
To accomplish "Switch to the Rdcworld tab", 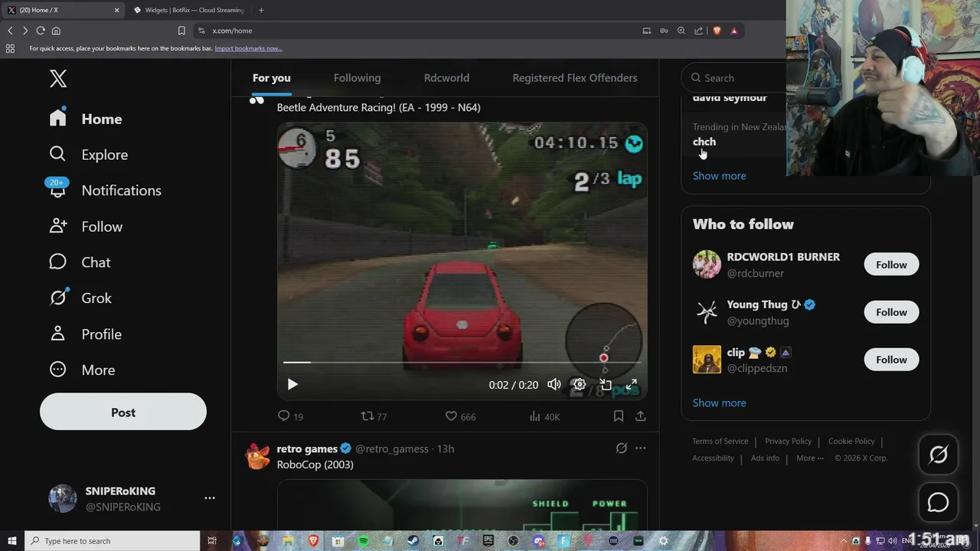I will 446,78.
